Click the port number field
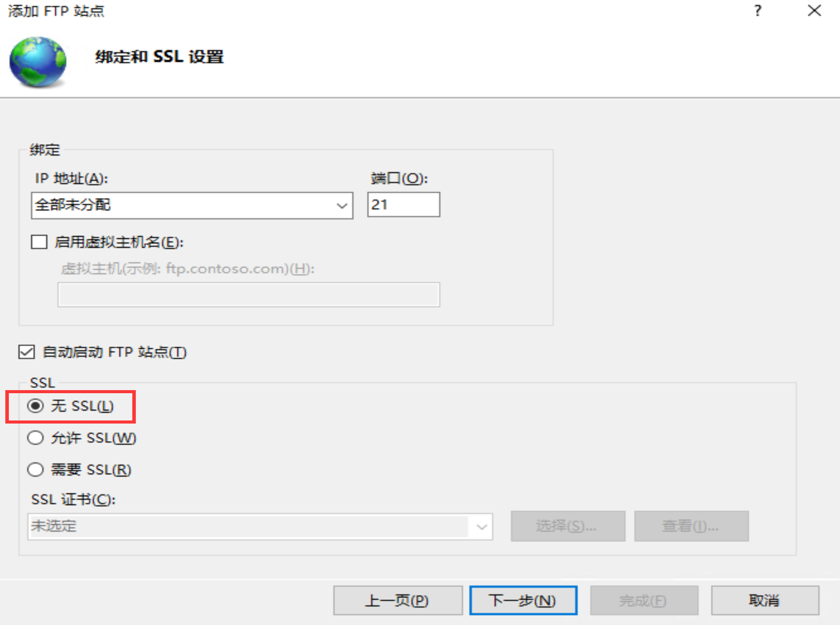840x625 pixels. pos(403,204)
